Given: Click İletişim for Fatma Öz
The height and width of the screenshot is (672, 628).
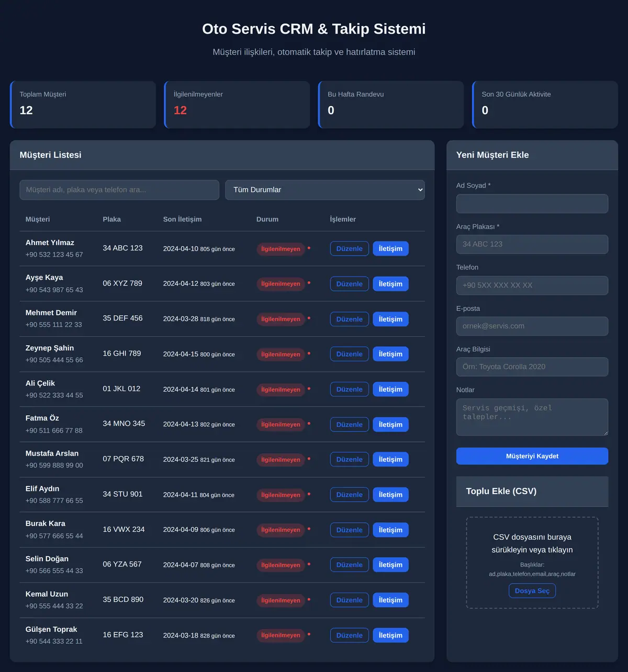Looking at the screenshot, I should coord(390,425).
